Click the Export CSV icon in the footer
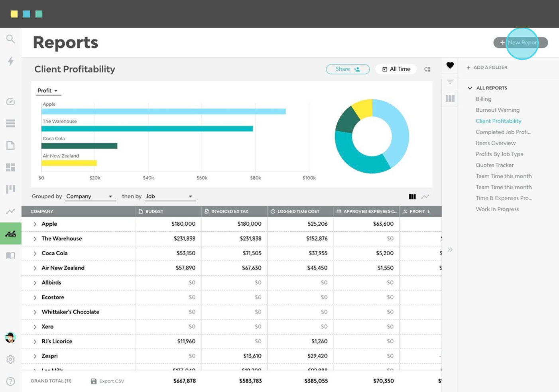The height and width of the screenshot is (392, 559). pos(94,381)
